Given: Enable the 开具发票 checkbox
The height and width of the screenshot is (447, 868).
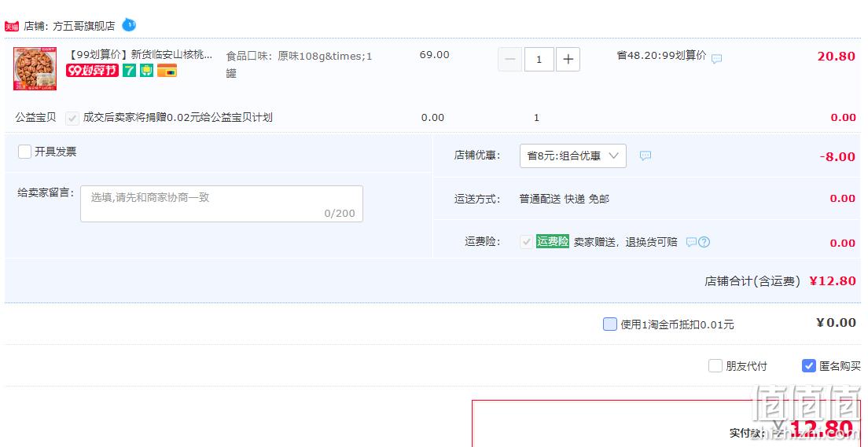Looking at the screenshot, I should point(24,152).
